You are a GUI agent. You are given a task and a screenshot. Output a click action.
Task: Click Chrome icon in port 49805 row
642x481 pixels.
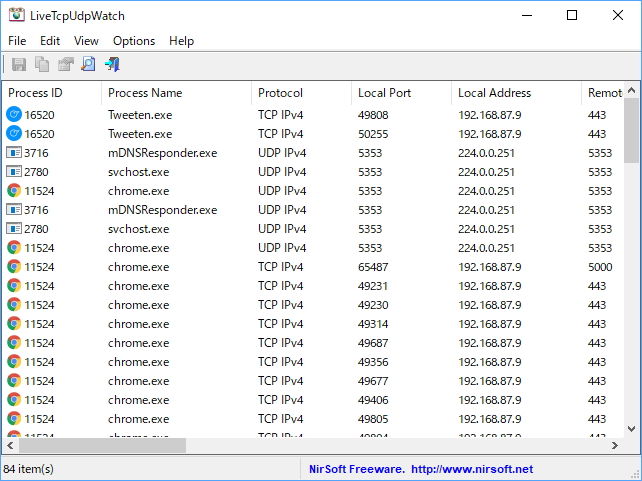click(x=14, y=418)
